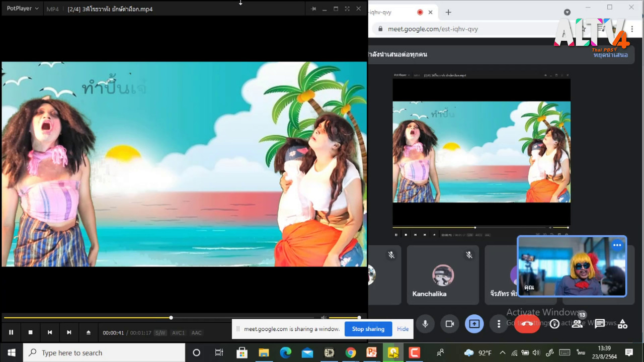Open File Explorer from taskbar
Screen dimensions: 644x362
point(264,352)
